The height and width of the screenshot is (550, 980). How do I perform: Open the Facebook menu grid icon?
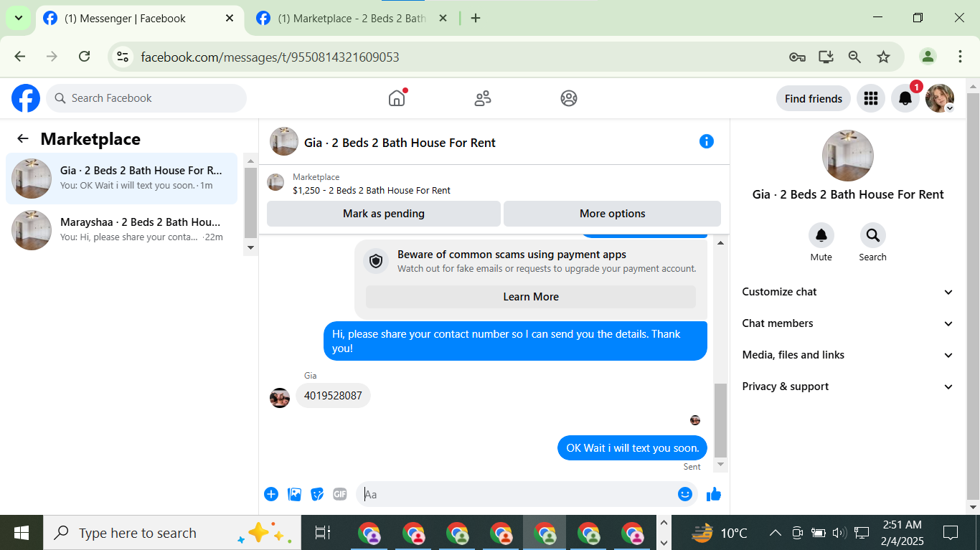point(871,98)
